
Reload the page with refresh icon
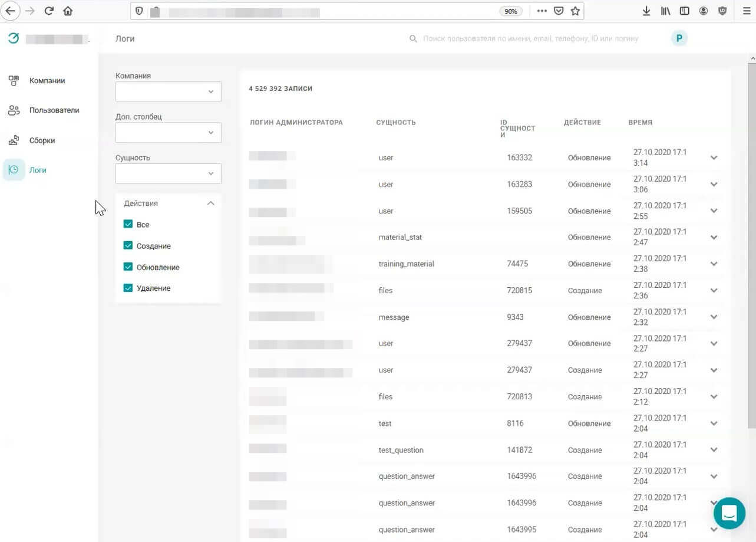coord(49,11)
